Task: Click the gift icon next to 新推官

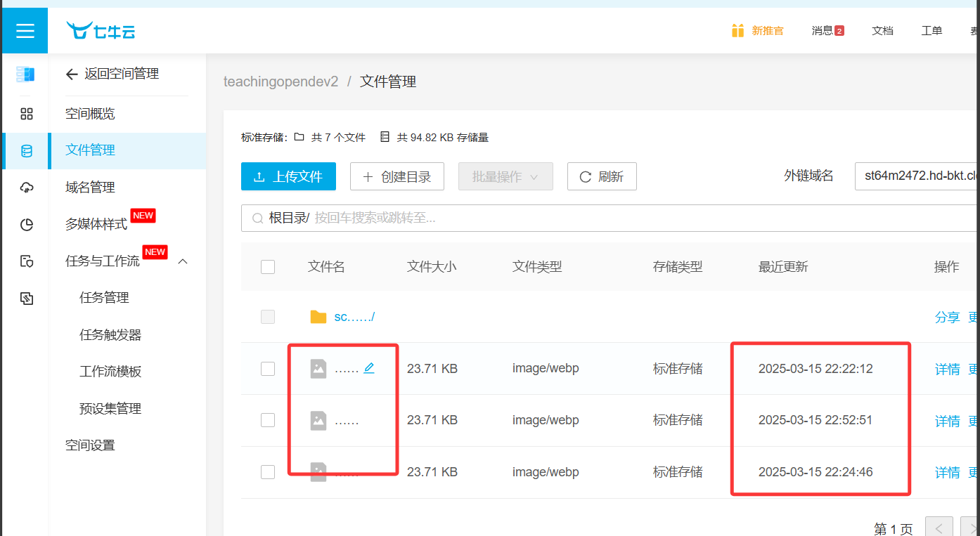Action: coord(737,31)
